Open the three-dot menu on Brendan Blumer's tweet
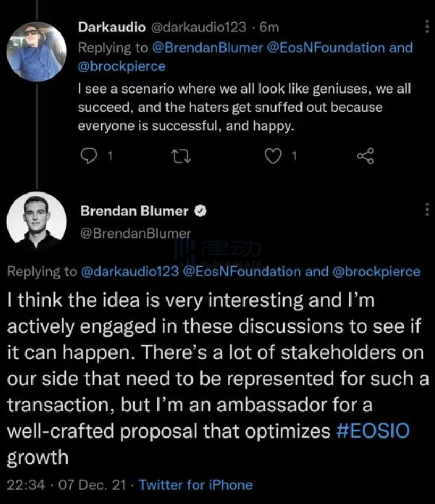The height and width of the screenshot is (504, 435). pos(428,209)
